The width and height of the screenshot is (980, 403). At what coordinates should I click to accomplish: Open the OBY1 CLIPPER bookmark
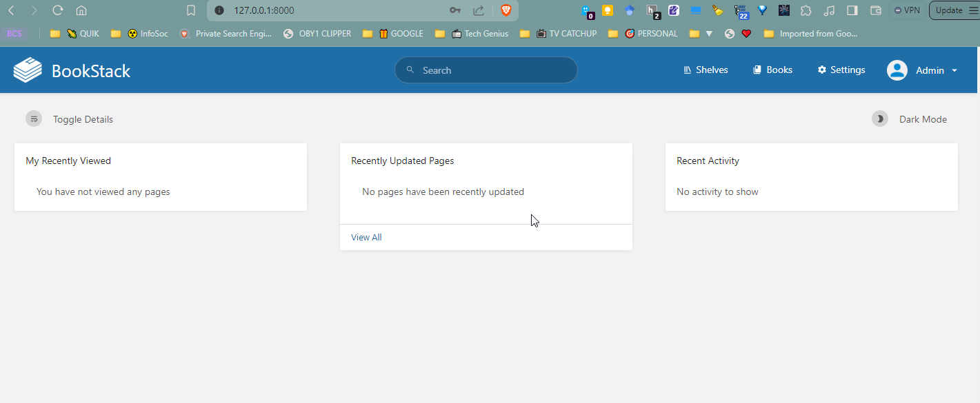click(x=317, y=33)
